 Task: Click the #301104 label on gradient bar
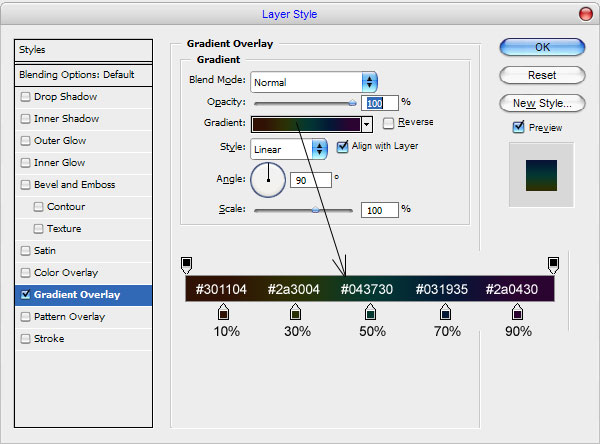[221, 289]
